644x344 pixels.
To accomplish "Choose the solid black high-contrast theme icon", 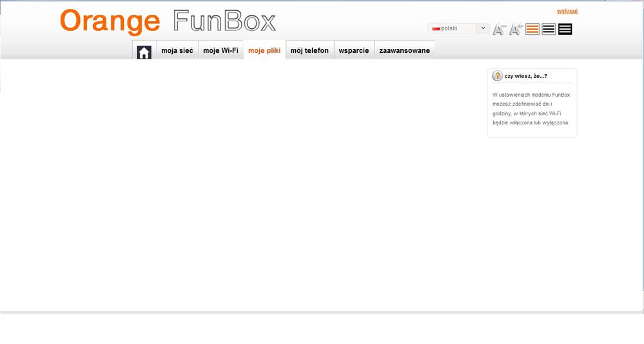I will pos(565,29).
